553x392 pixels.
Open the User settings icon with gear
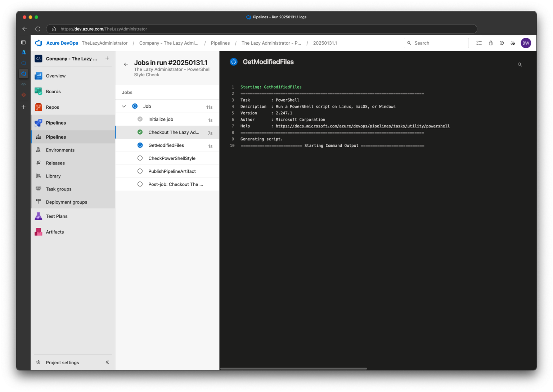coord(513,43)
